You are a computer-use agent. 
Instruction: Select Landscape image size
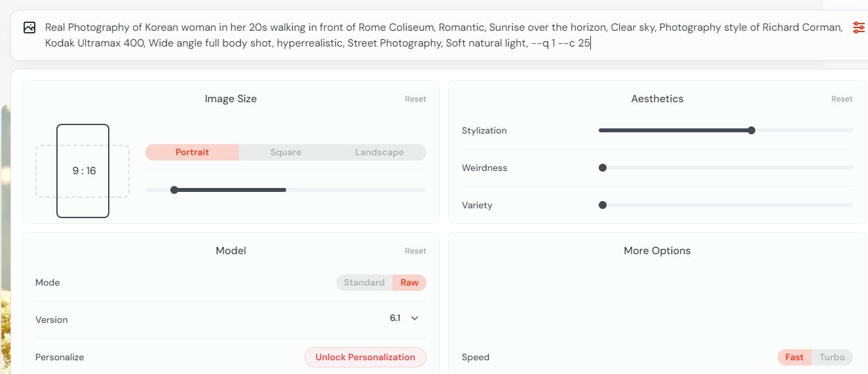click(379, 153)
